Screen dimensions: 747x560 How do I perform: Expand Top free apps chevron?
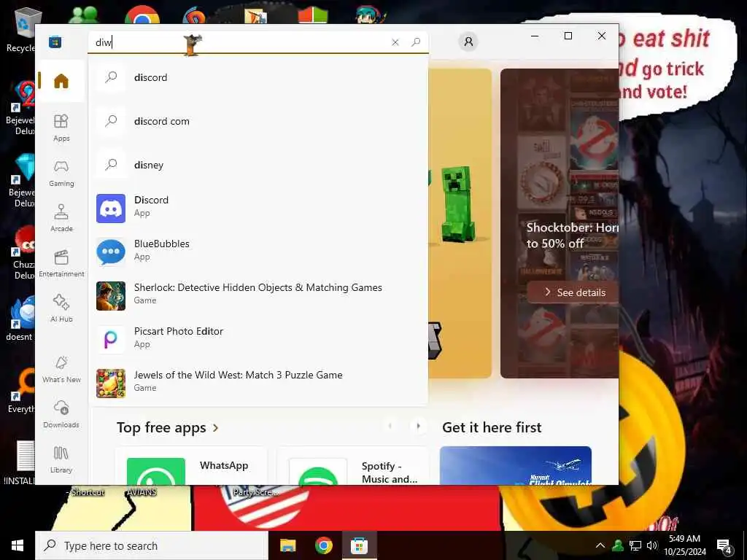click(216, 427)
